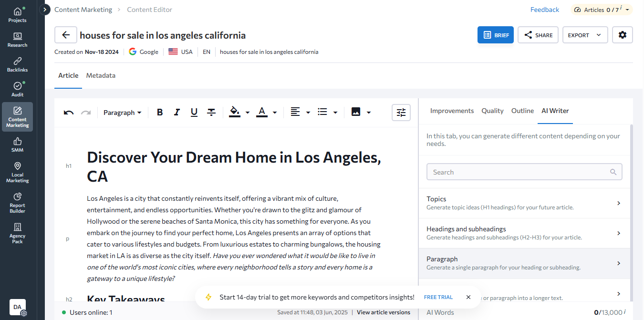Screen dimensions: 644x320
Task: Open View article versions
Action: click(x=384, y=312)
